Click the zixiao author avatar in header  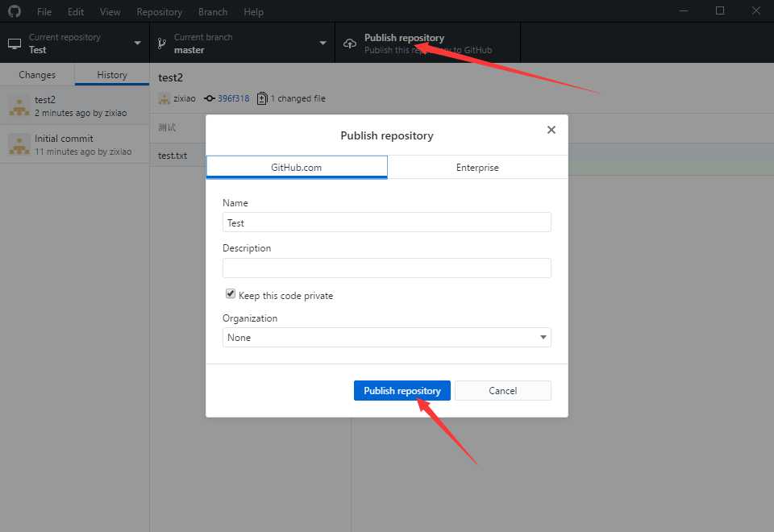tap(164, 98)
